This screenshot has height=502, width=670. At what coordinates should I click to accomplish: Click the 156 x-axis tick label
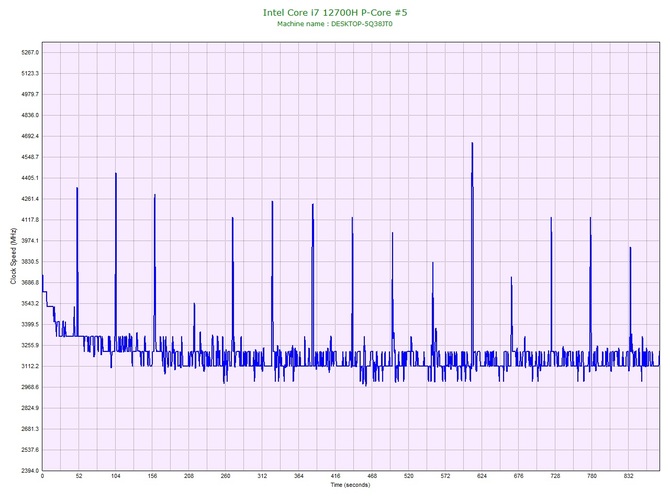[152, 476]
